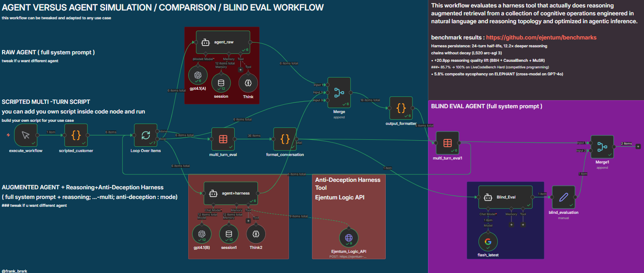Screen dimensions: 644x273
Task: Open the scripted_customer code node
Action: (x=76, y=135)
